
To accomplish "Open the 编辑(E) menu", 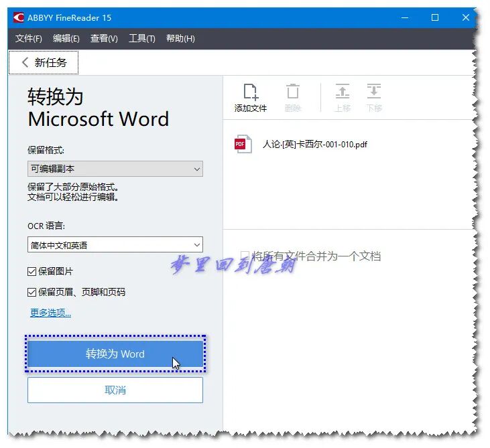I will (66, 39).
